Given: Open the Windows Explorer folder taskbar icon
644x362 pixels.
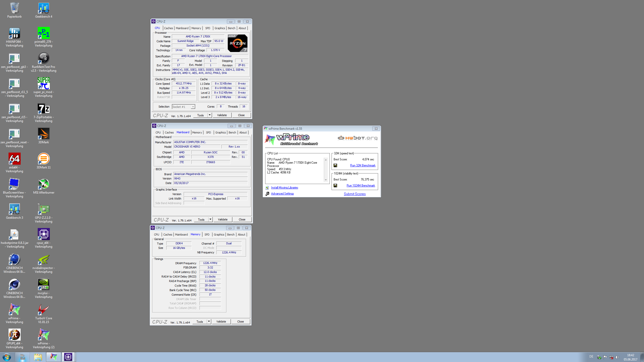Looking at the screenshot, I should point(38,357).
